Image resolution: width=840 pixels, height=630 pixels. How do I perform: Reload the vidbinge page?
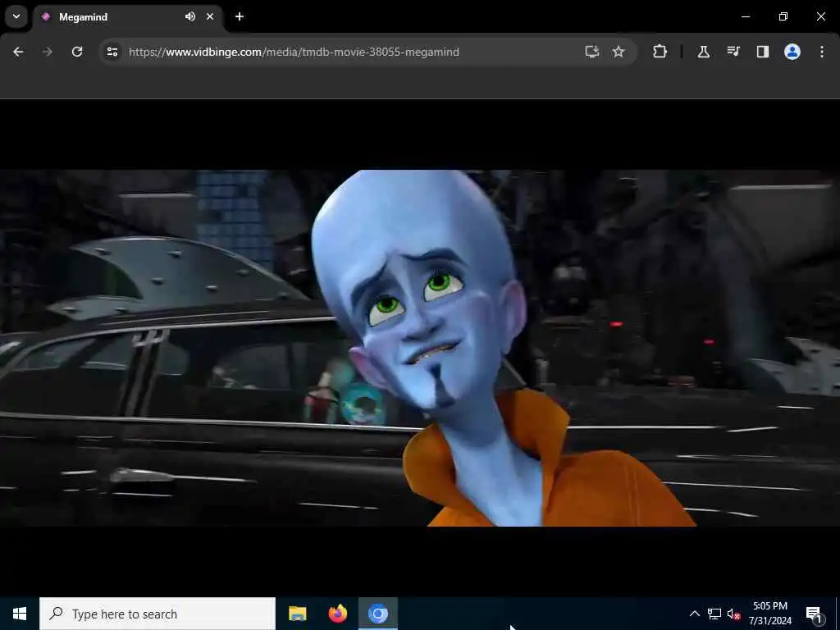(x=77, y=52)
